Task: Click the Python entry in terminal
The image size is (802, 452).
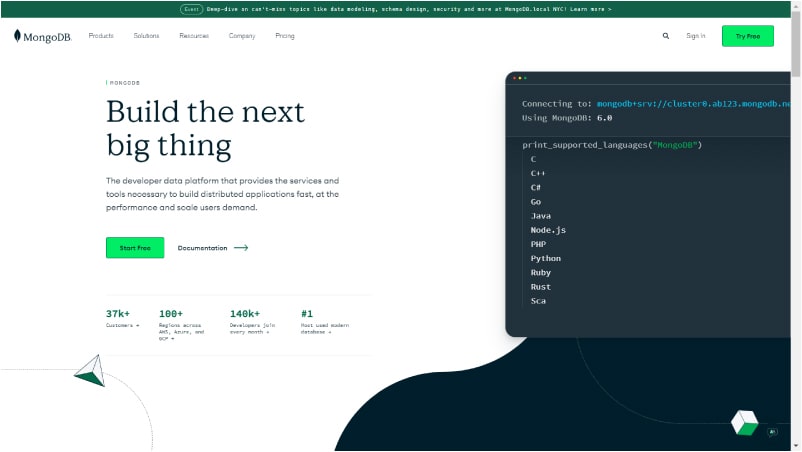Action: tap(546, 259)
